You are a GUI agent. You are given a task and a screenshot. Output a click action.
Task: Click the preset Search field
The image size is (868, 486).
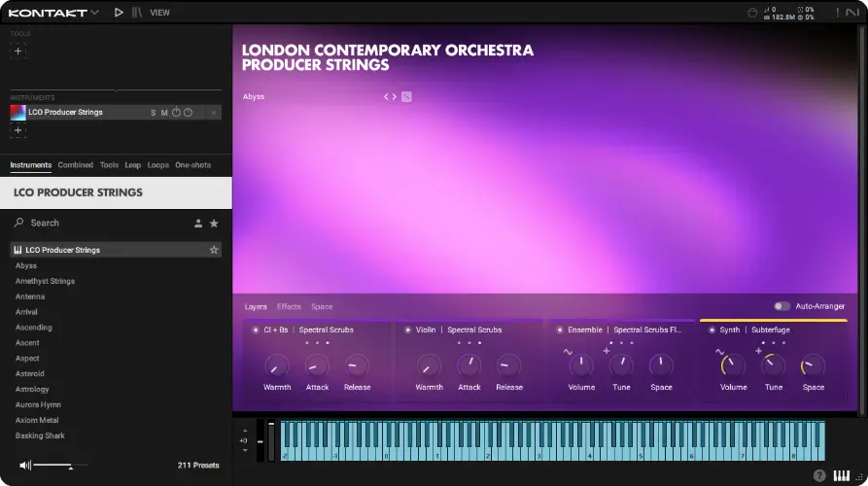tap(97, 223)
